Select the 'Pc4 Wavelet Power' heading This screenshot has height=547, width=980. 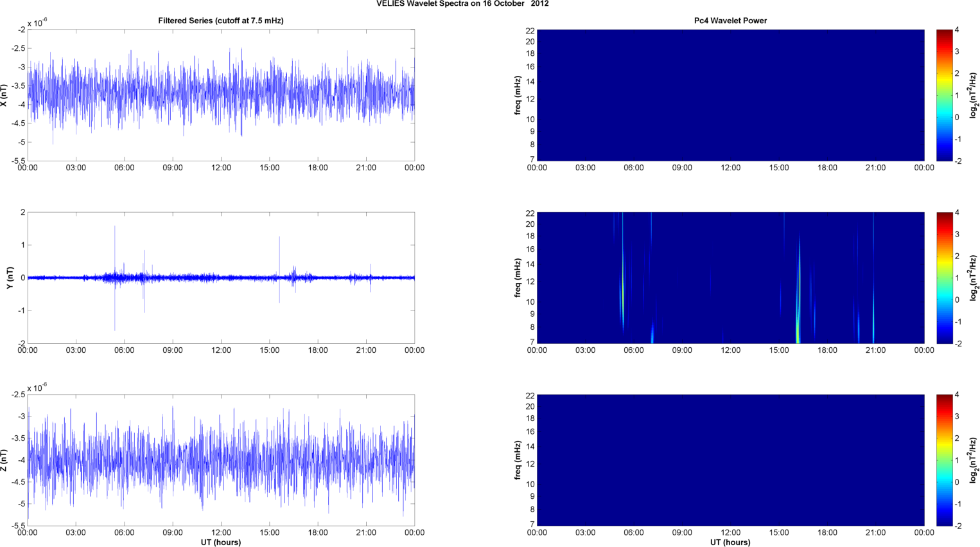tap(730, 21)
